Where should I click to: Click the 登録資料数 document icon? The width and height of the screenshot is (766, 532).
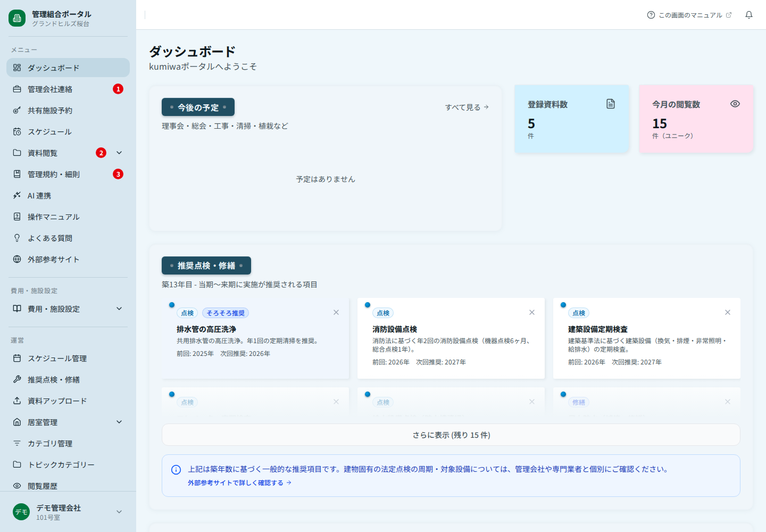pyautogui.click(x=611, y=104)
